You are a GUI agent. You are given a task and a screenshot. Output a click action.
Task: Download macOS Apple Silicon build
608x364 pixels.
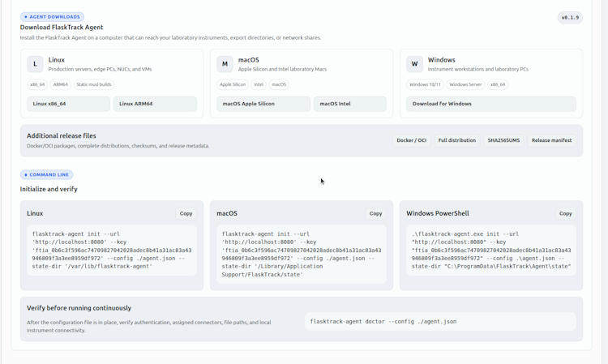click(x=263, y=104)
